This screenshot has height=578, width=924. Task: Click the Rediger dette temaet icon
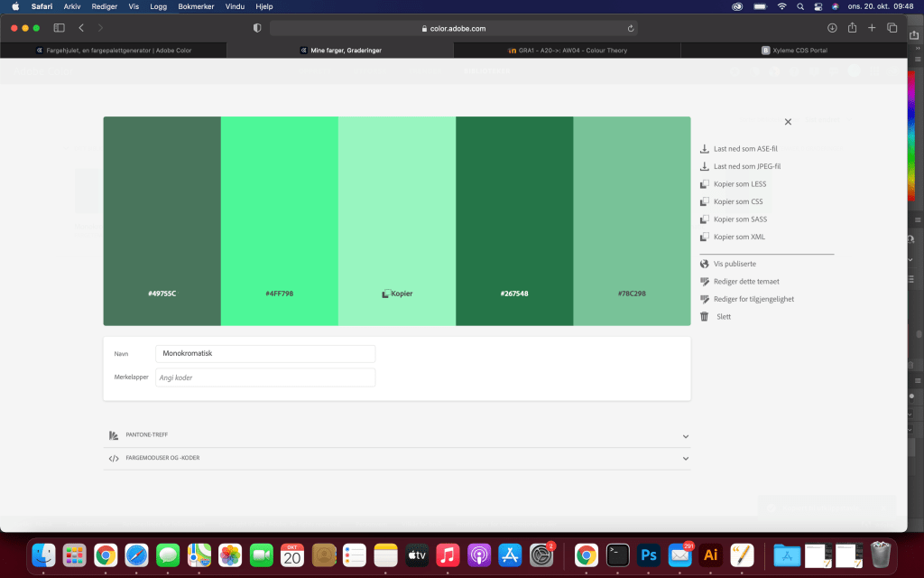tap(705, 282)
